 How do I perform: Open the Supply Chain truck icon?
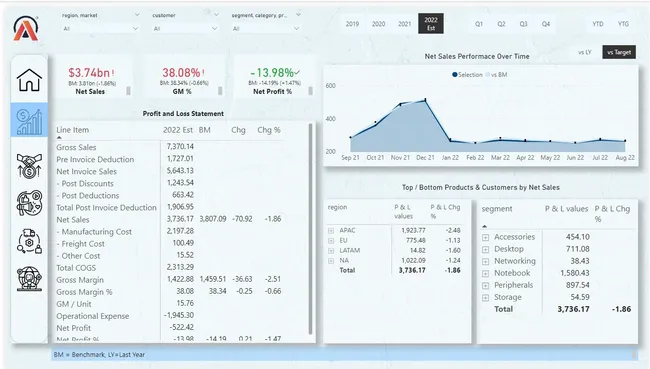(x=29, y=241)
